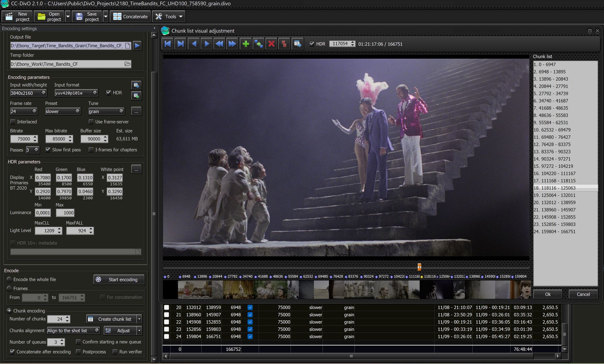Delete chunk boundary with red X icon
The image size is (604, 364).
(271, 44)
